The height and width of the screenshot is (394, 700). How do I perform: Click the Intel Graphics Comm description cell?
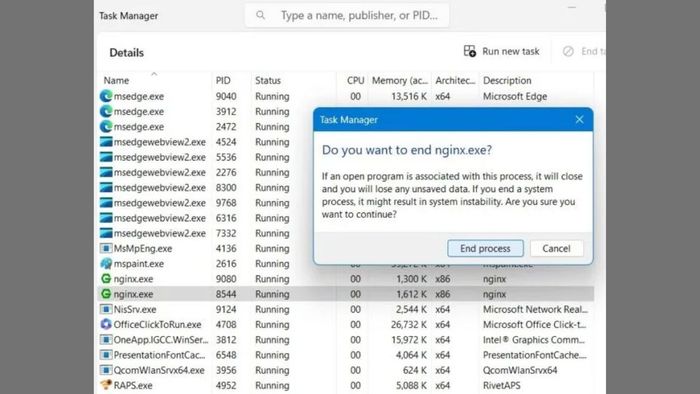(534, 340)
